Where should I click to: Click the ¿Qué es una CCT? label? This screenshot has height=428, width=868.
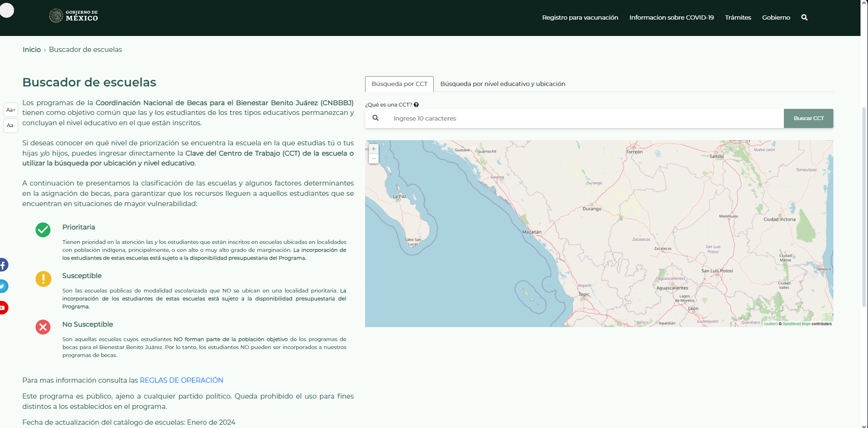388,105
